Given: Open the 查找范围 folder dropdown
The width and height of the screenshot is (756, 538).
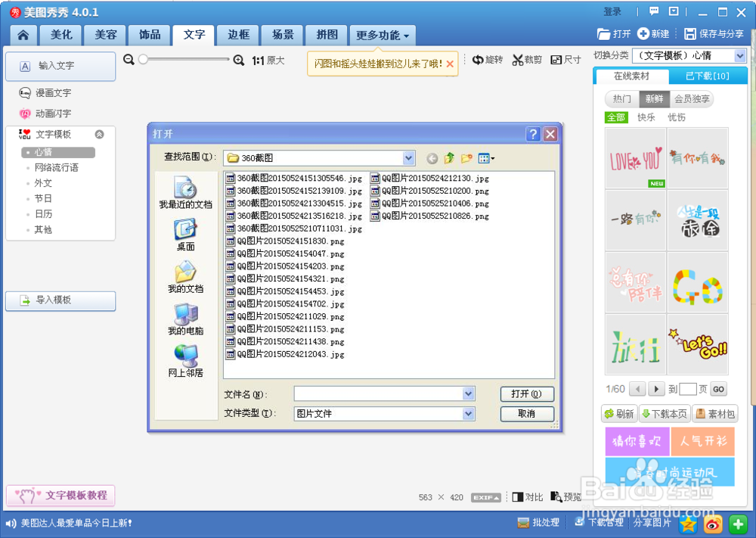Looking at the screenshot, I should point(408,157).
